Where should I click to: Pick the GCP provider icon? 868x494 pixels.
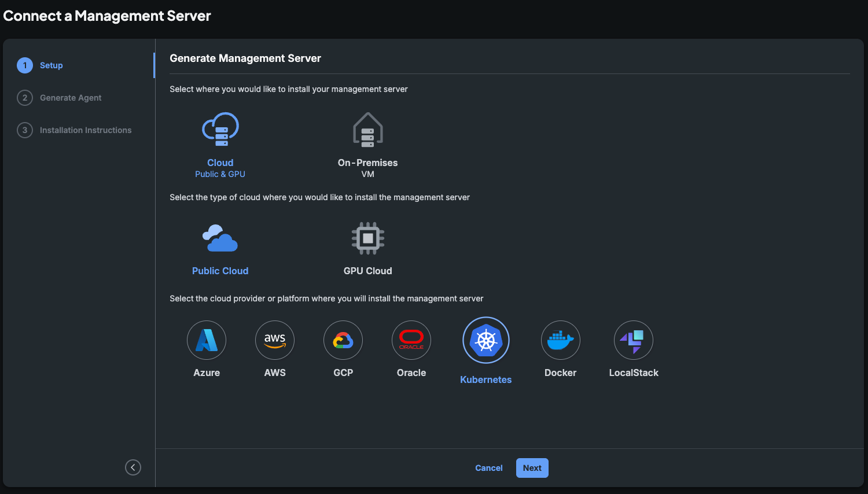pos(343,340)
